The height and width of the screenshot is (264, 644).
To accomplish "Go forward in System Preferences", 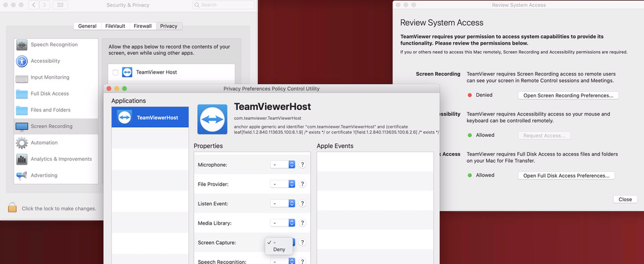I will click(44, 5).
